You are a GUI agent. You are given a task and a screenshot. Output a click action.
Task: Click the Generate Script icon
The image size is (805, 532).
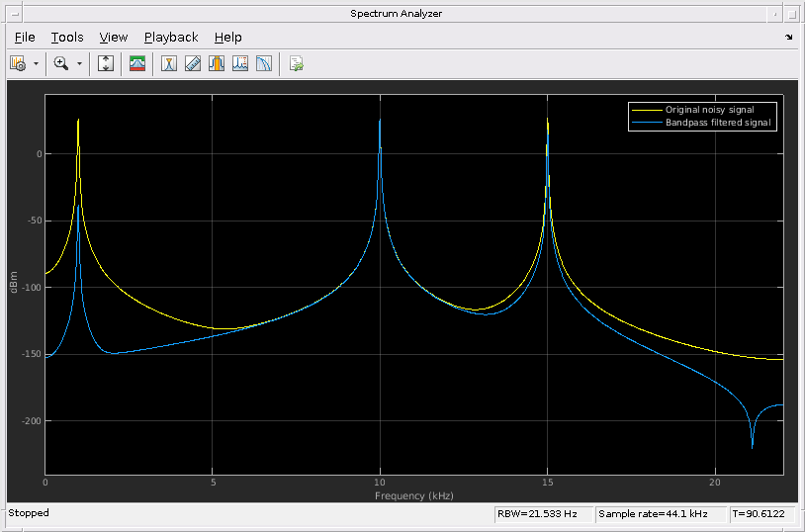(x=296, y=63)
